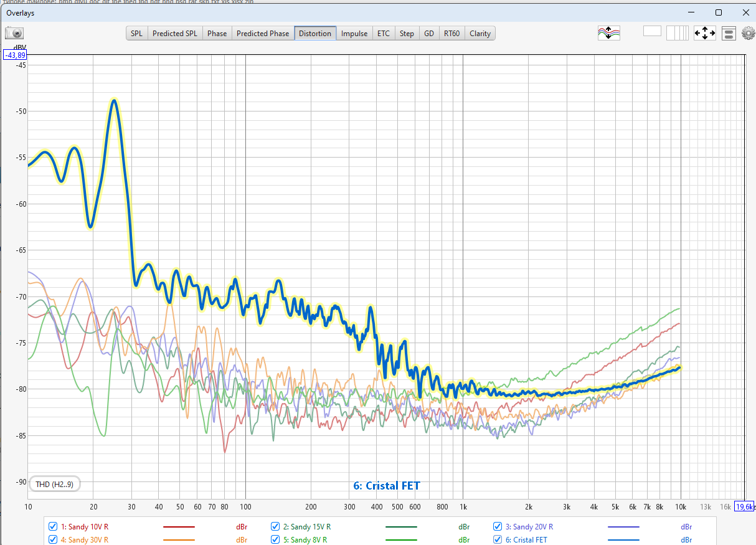This screenshot has height=545, width=756.
Task: Click the blue line sample for Cristal FET
Action: pos(623,540)
